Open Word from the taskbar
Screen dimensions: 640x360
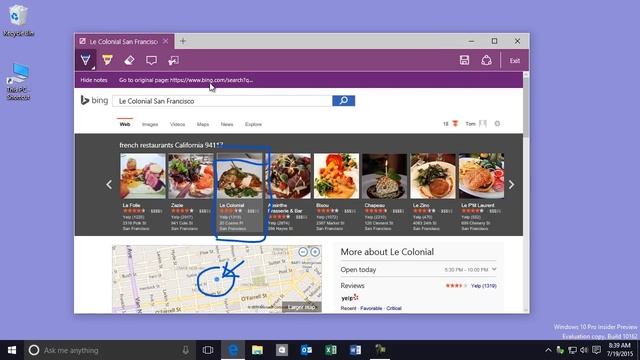(355, 350)
